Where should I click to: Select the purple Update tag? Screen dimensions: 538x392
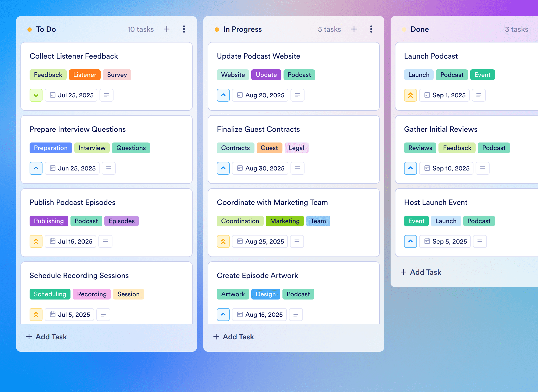coord(266,75)
